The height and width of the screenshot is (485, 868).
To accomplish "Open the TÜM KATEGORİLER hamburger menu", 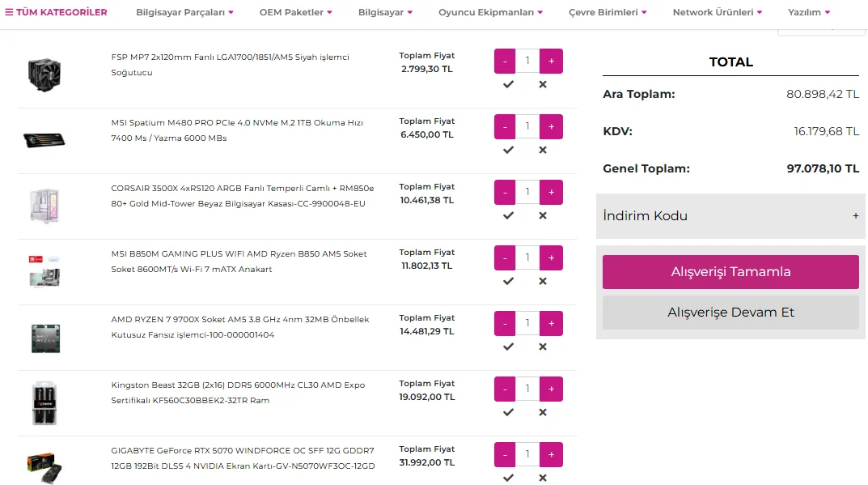I will pos(56,12).
